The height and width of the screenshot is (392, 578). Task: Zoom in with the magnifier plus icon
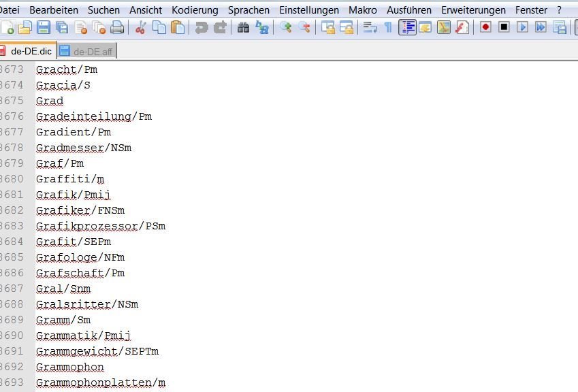coord(286,28)
